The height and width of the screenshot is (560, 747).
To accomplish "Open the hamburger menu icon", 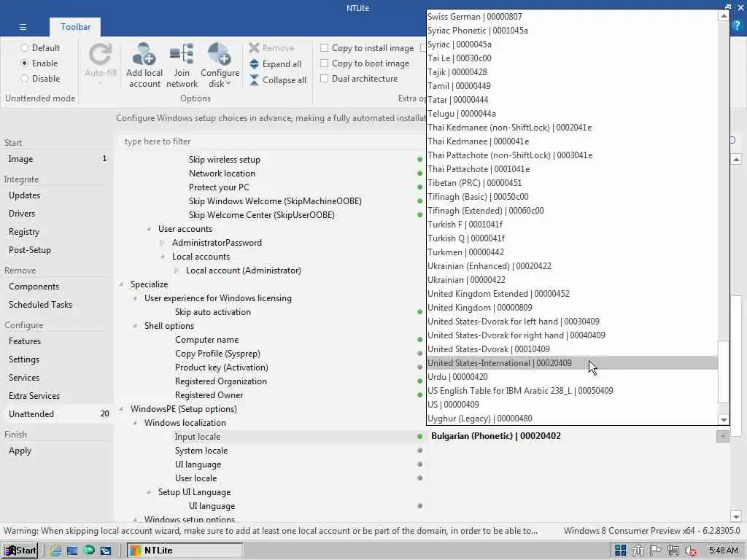I will (23, 27).
